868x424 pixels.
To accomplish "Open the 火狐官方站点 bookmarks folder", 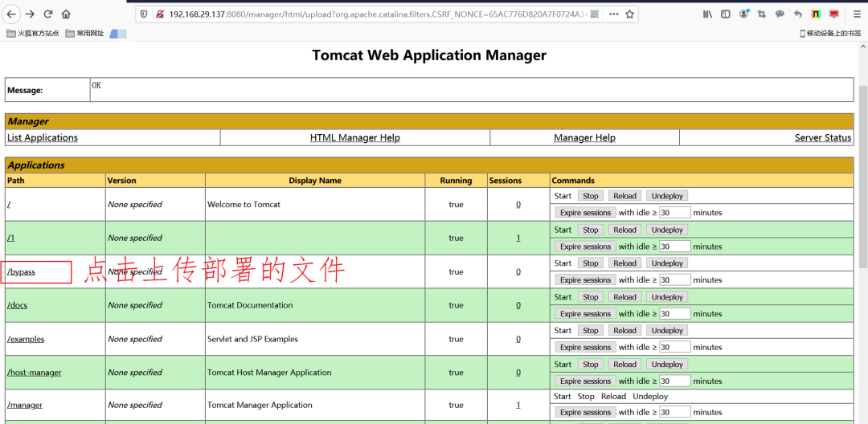I will (33, 34).
